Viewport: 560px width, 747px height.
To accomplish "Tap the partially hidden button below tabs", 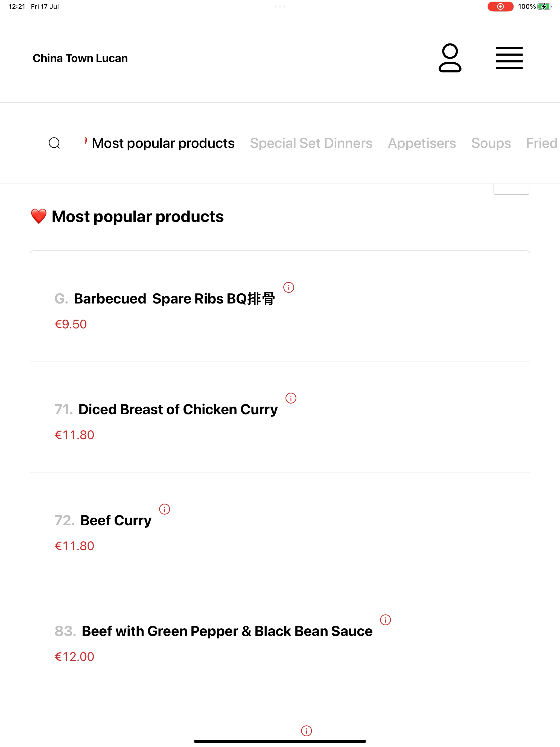I will coord(511,189).
